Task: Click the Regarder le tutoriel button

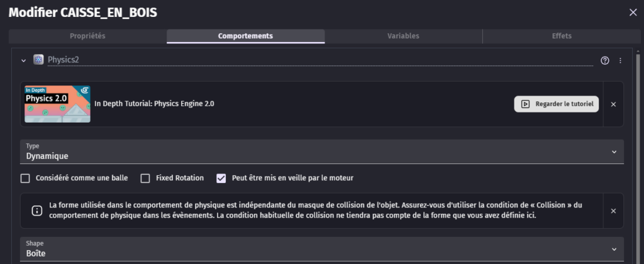Action: pos(557,104)
